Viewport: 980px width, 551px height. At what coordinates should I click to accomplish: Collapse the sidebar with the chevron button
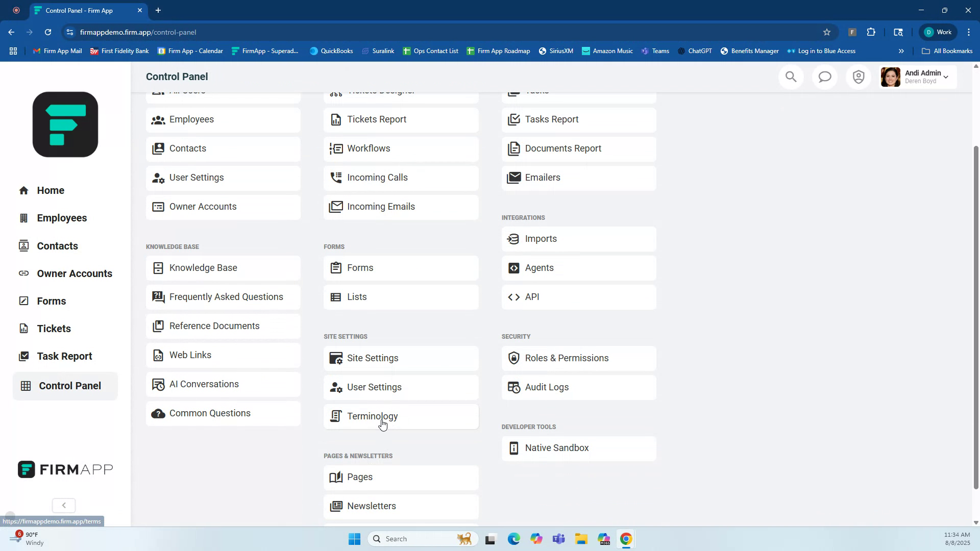pyautogui.click(x=63, y=505)
